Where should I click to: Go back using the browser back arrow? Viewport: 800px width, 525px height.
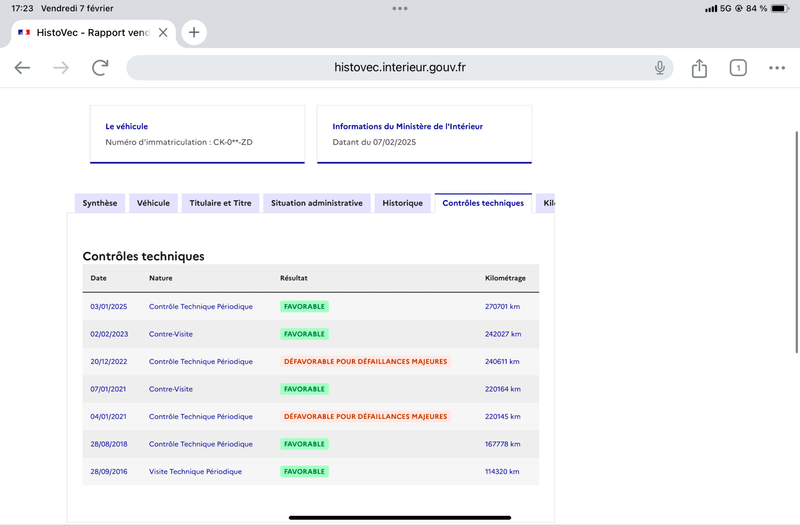[x=22, y=67]
